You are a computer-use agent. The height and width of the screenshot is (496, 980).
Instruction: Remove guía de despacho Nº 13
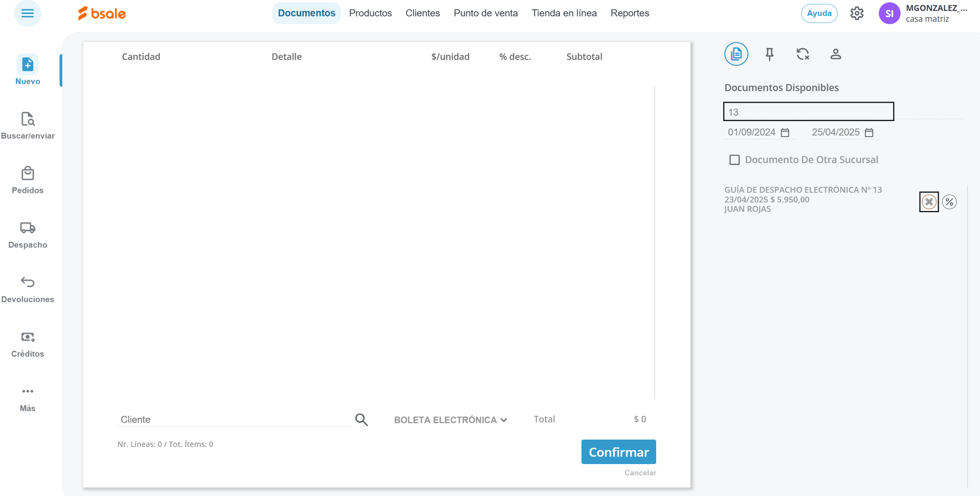[x=929, y=202]
